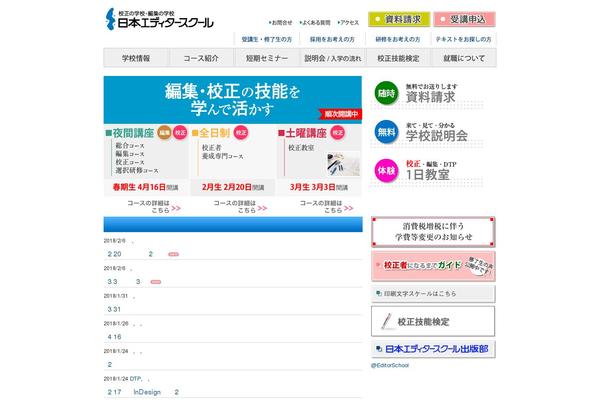Follow the よくある質問 link
The width and height of the screenshot is (600, 400).
click(x=315, y=23)
